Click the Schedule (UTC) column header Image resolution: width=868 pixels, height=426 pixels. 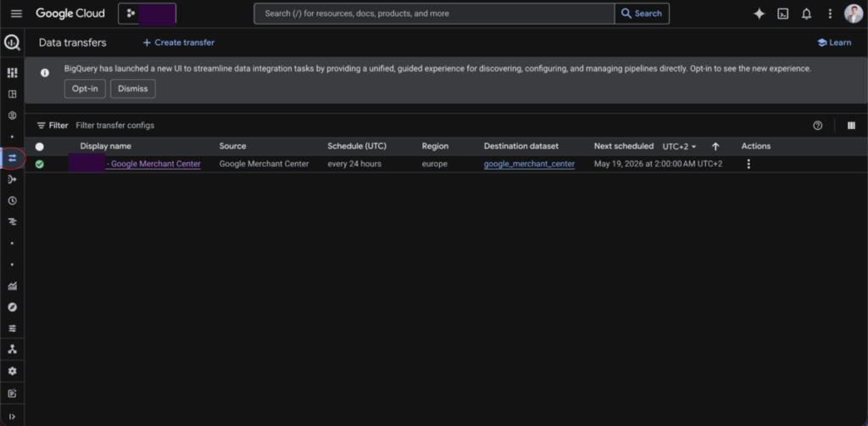(357, 146)
